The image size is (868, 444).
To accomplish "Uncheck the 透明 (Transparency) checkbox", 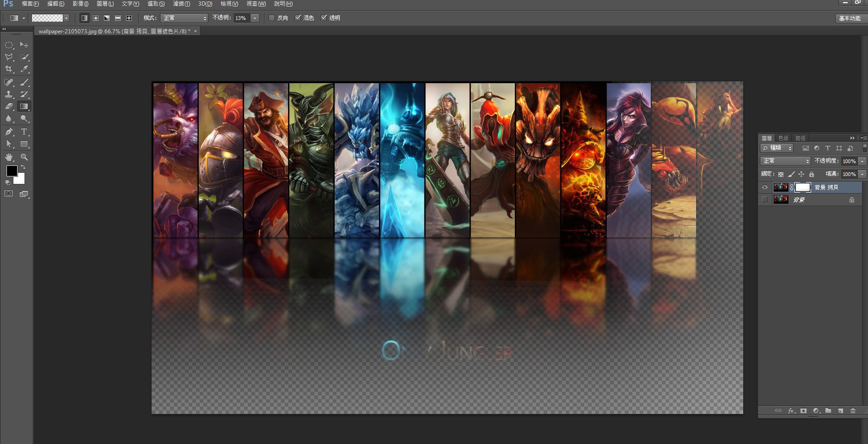I will [x=324, y=18].
